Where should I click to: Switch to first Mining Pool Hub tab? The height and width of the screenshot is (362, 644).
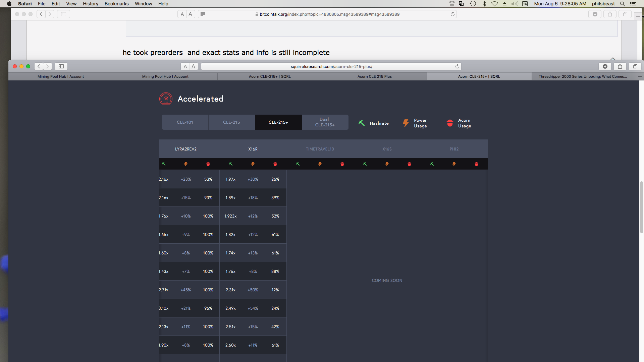61,76
